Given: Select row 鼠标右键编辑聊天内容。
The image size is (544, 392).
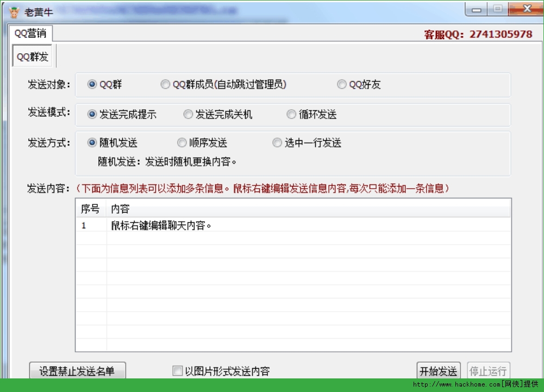Looking at the screenshot, I should [x=293, y=225].
